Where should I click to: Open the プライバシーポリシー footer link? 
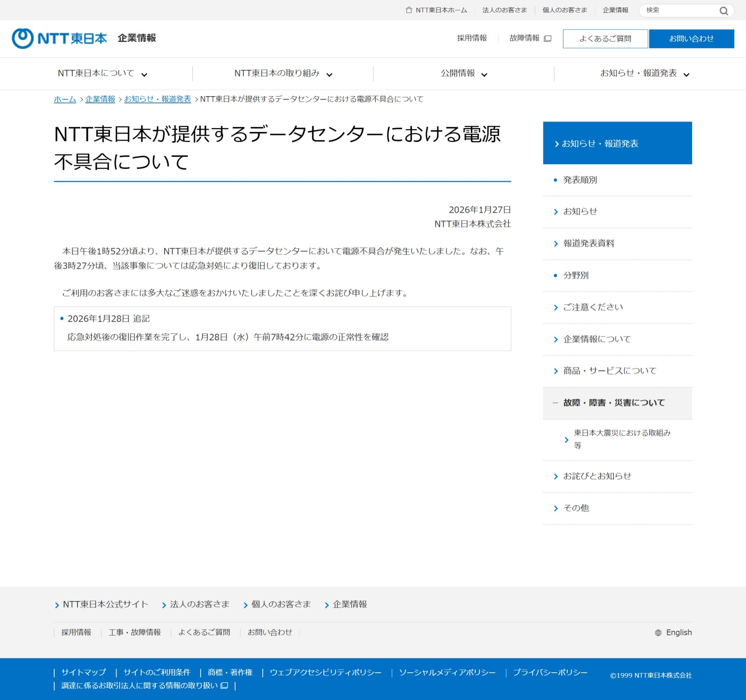(x=550, y=672)
